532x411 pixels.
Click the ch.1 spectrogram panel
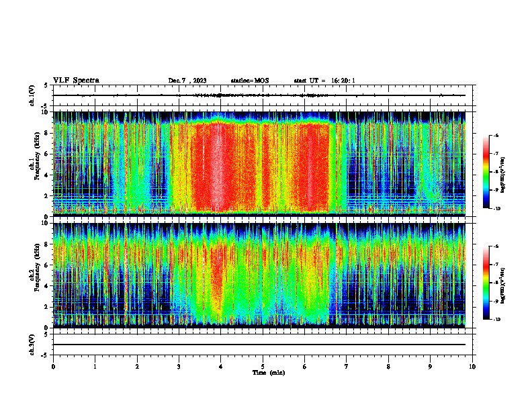click(x=259, y=164)
